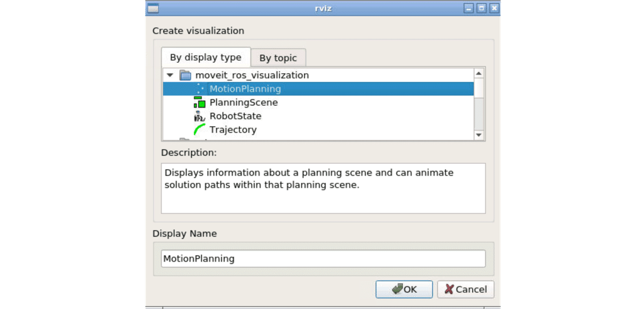Click the Display Name text field
Screen dimensions: 644x309
pyautogui.click(x=323, y=258)
